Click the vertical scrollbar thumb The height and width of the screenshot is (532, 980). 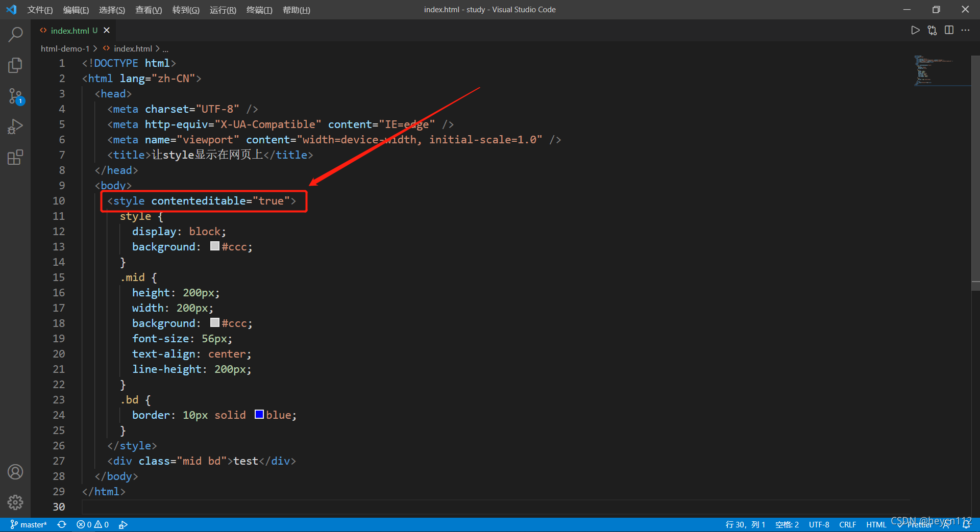pyautogui.click(x=975, y=173)
